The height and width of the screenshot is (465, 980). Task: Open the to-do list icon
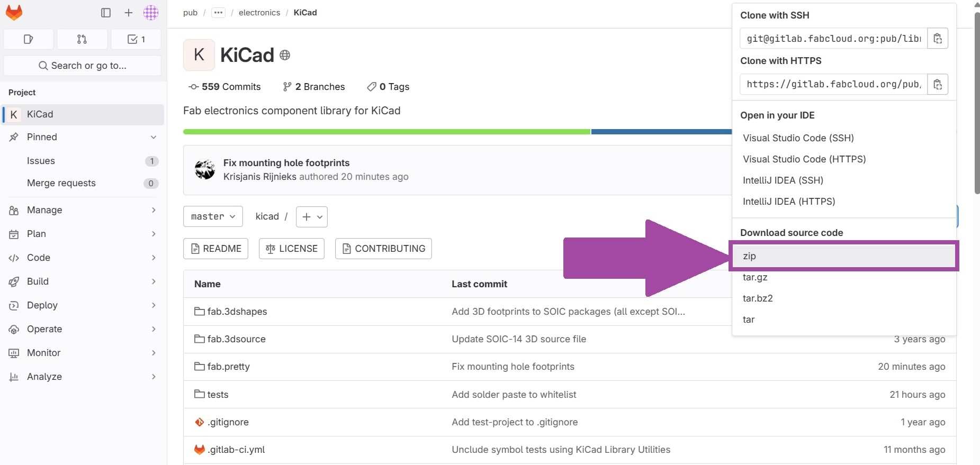pyautogui.click(x=136, y=39)
